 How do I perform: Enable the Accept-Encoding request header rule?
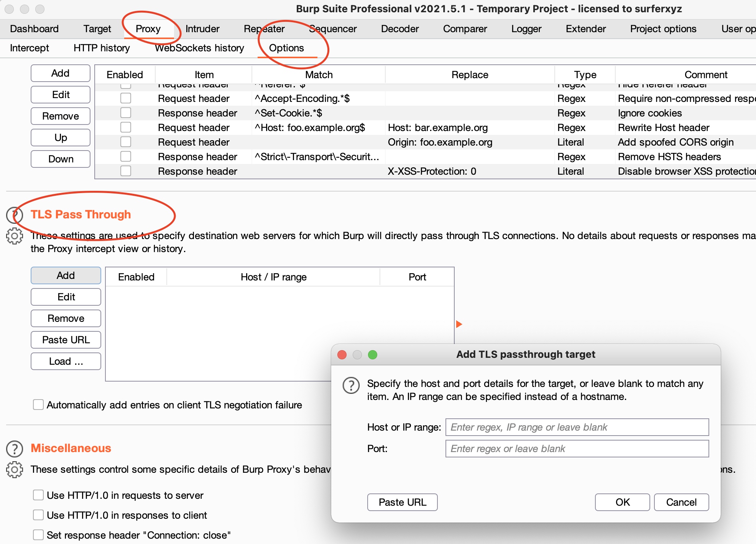pyautogui.click(x=126, y=98)
